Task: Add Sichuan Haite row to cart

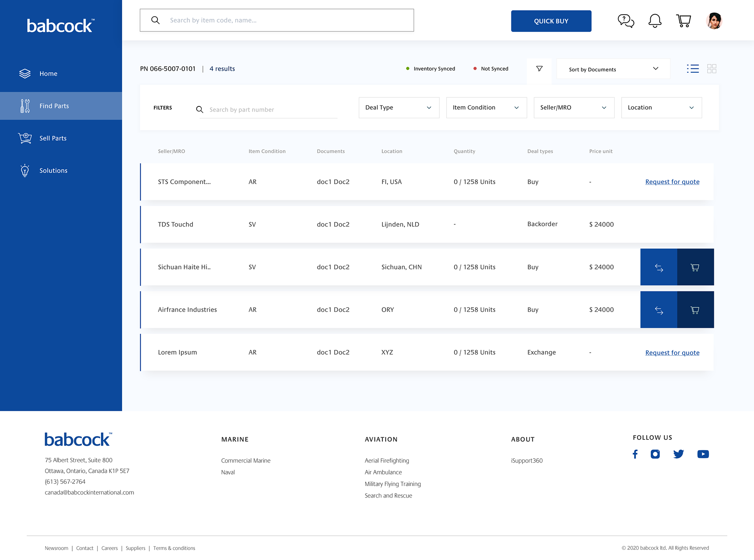Action: pos(695,267)
